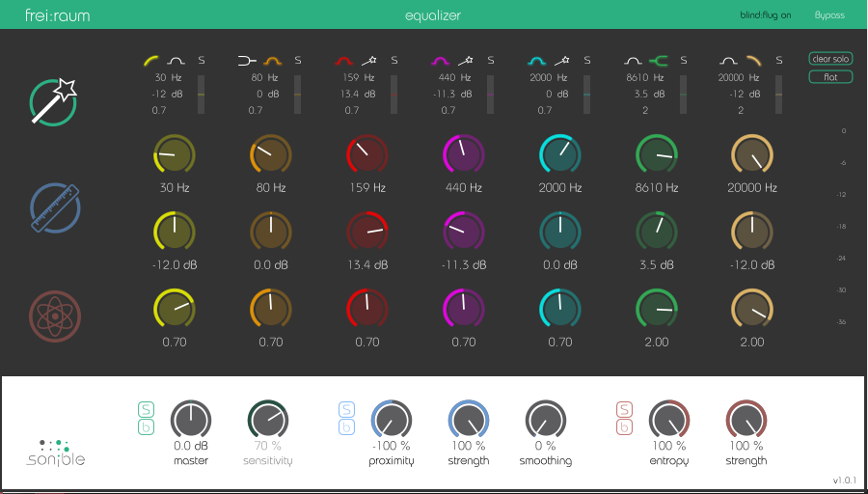Viewport: 868px width, 494px height.
Task: Toggle blind:flug on
Action: point(766,15)
